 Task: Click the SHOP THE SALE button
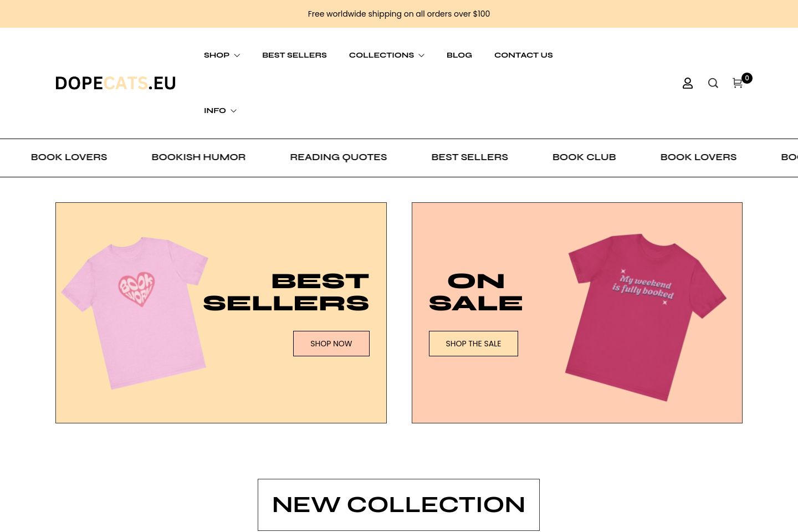point(473,344)
